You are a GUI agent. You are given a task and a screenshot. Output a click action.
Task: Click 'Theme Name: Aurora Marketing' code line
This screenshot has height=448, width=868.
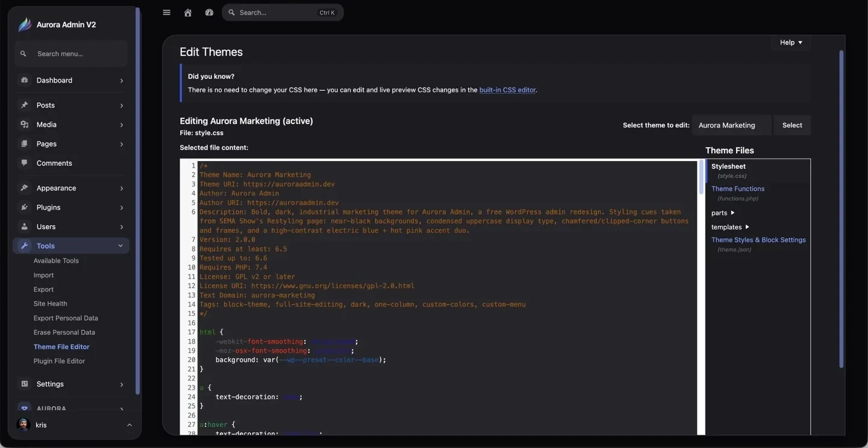point(255,175)
